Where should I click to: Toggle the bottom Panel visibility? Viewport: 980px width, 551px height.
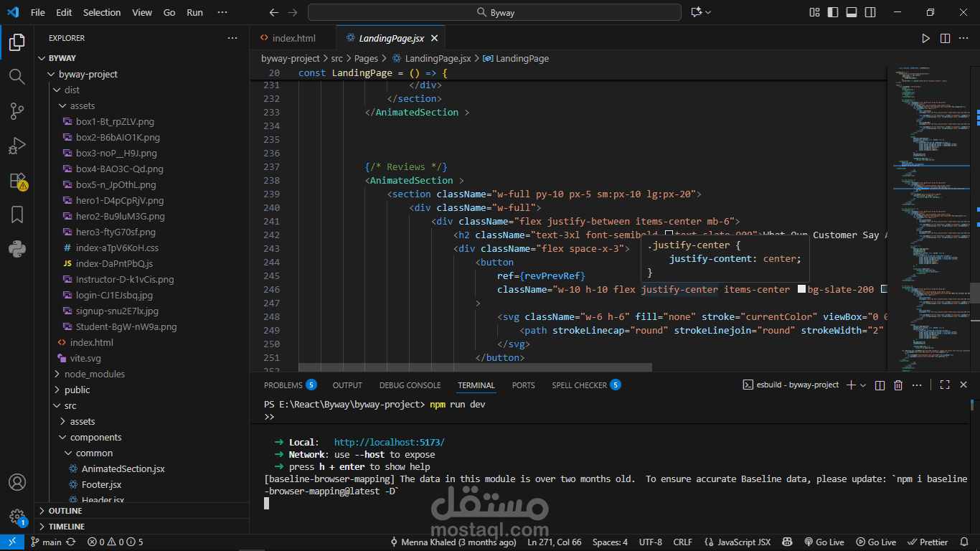[x=852, y=12]
